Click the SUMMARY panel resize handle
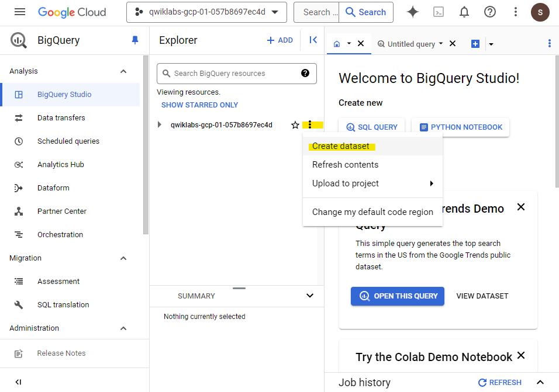 tap(239, 288)
